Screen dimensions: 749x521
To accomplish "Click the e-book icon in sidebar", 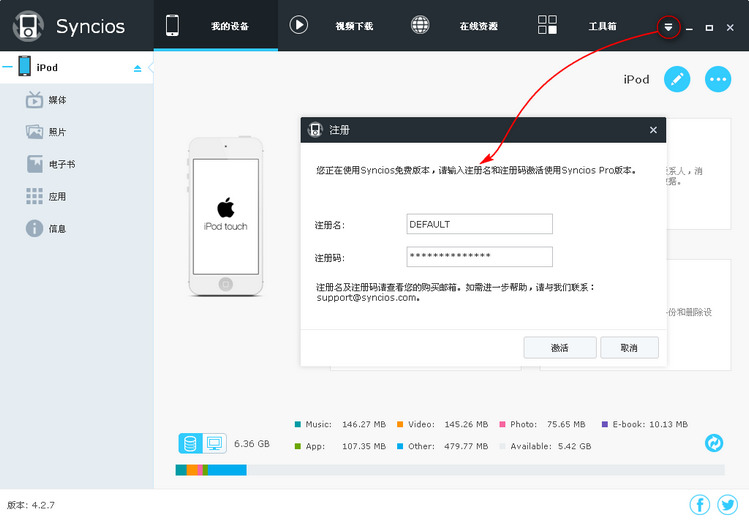I will 34,164.
